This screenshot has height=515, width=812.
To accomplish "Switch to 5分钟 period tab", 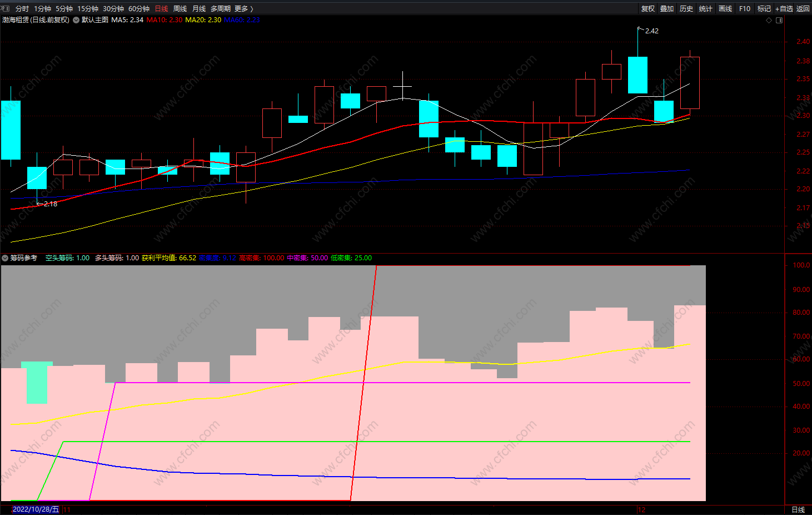I will click(64, 8).
